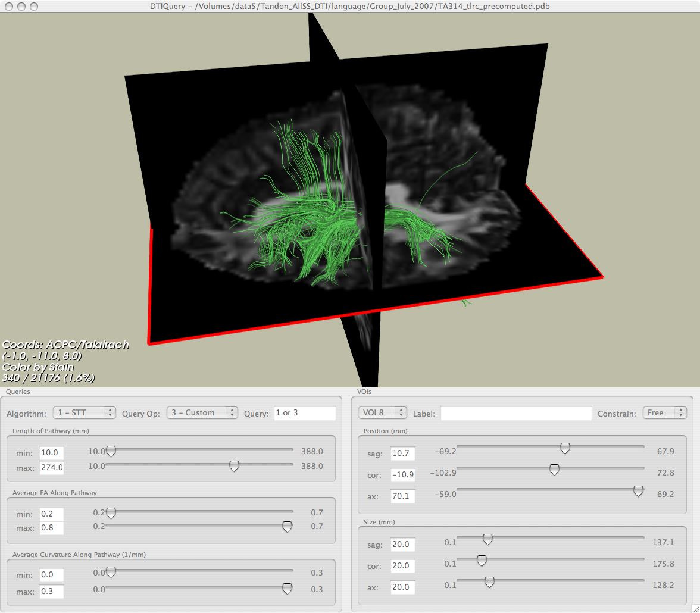Click the Average FA max slider handle
This screenshot has height=613, width=700.
287,527
